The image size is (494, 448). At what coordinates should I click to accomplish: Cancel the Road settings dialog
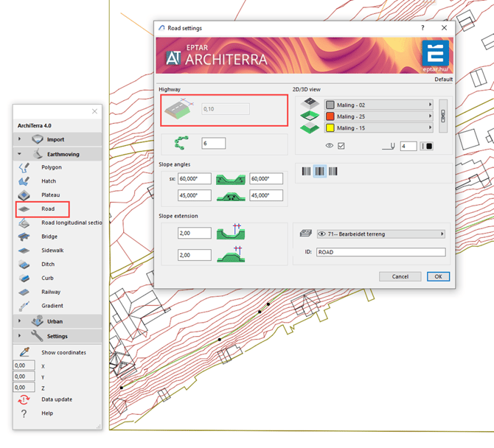(400, 276)
